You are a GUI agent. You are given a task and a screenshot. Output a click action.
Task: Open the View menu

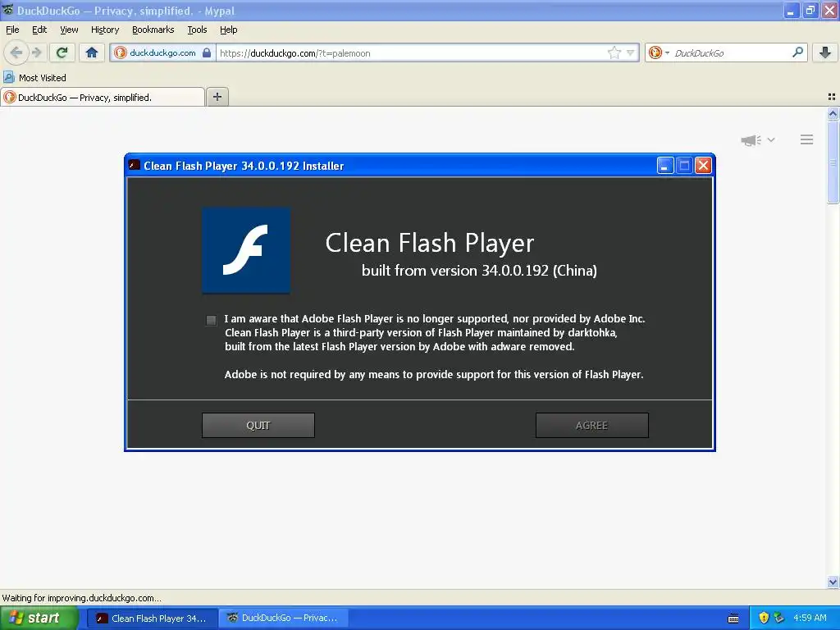coord(69,30)
